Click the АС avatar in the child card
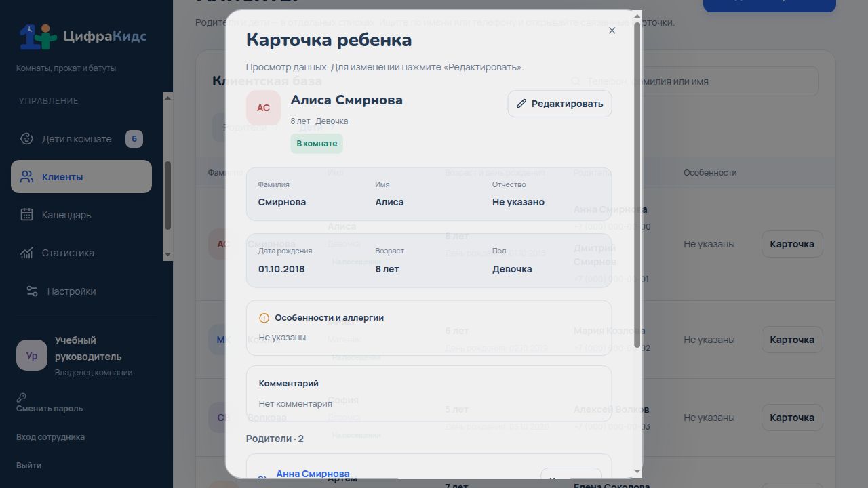Screen dimensions: 868x488 [263, 108]
